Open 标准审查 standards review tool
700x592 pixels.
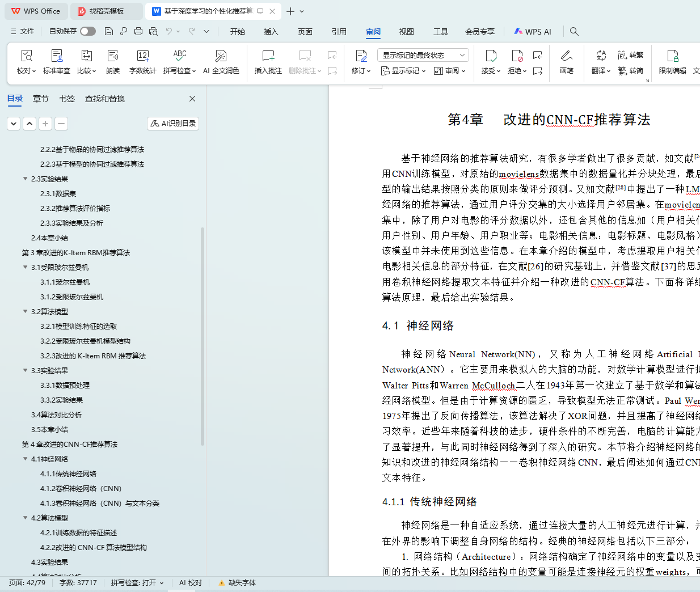coord(57,56)
